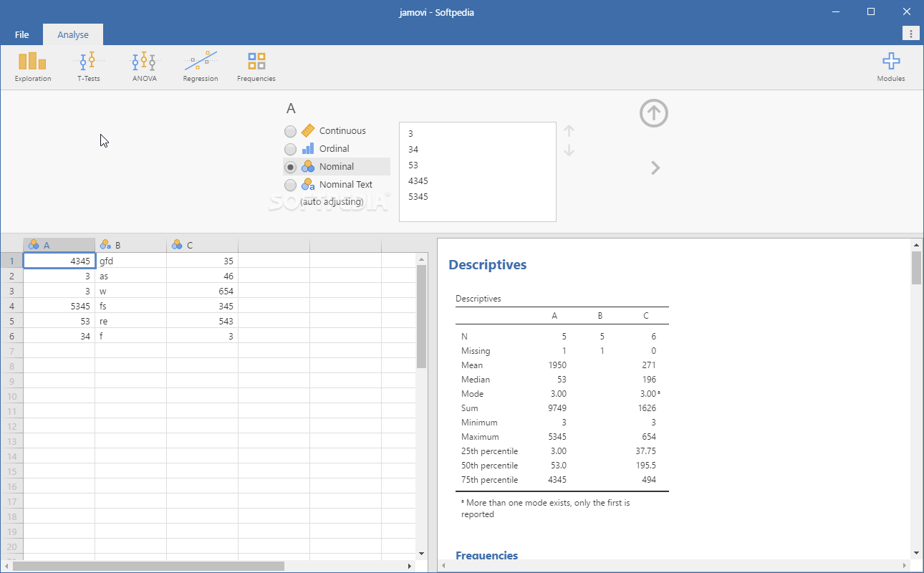Click the 75th percentile row label
The width and height of the screenshot is (924, 573).
click(x=489, y=480)
